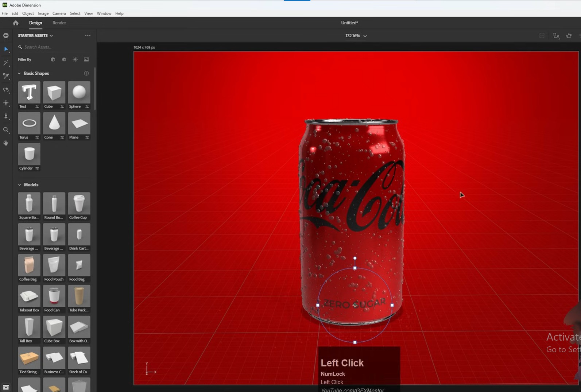This screenshot has height=392, width=581.
Task: Open the View menu
Action: tap(89, 13)
